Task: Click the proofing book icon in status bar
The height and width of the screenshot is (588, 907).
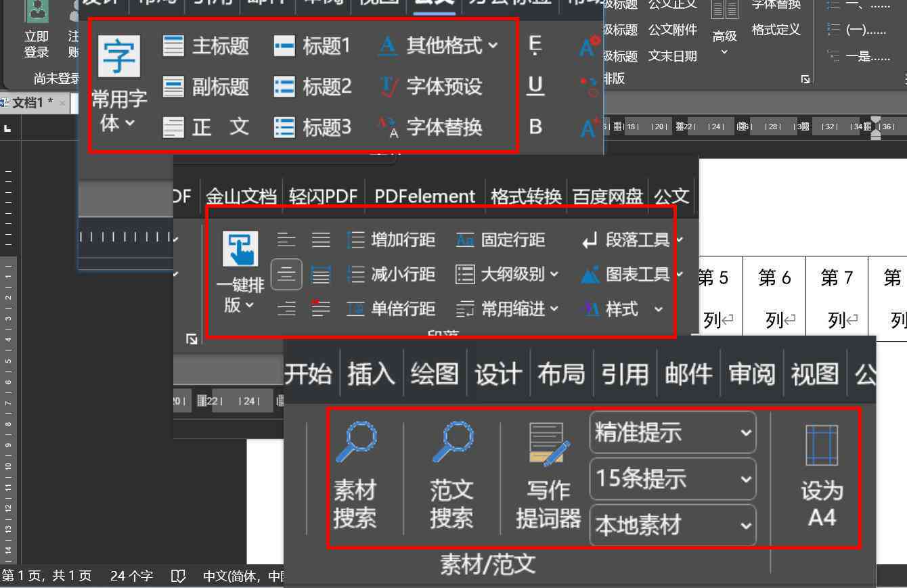Action: 178,576
